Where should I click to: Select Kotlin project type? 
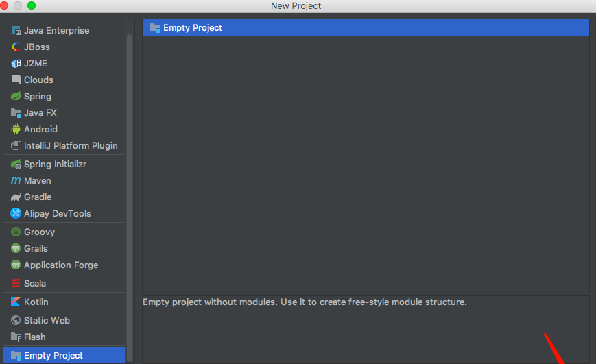tap(64, 302)
